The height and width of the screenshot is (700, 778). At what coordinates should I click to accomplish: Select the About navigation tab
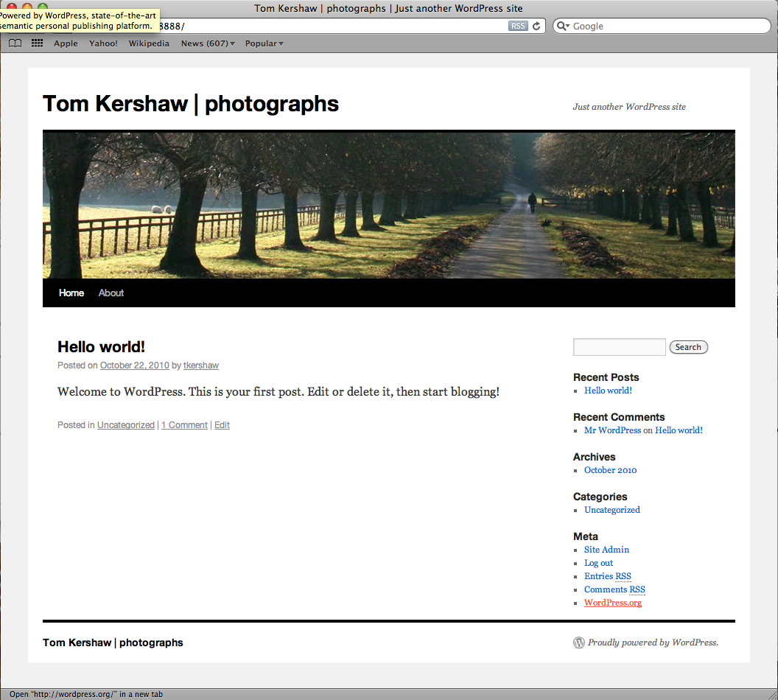[111, 293]
